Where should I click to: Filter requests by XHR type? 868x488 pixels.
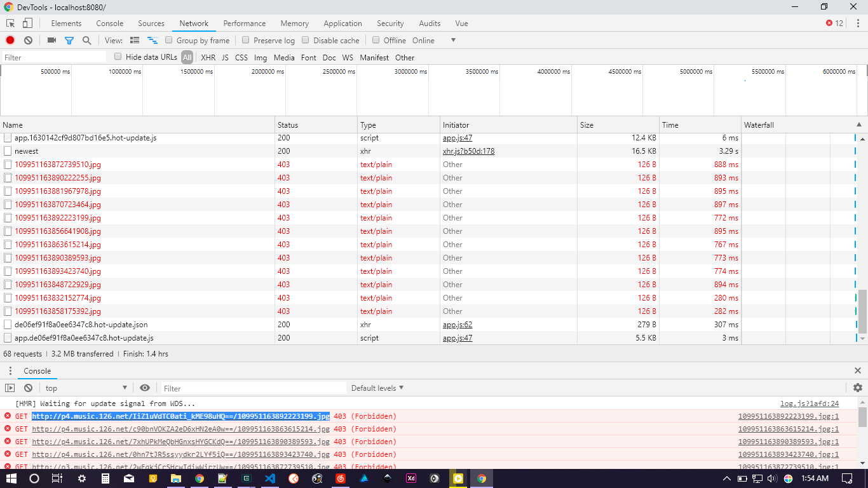(208, 57)
